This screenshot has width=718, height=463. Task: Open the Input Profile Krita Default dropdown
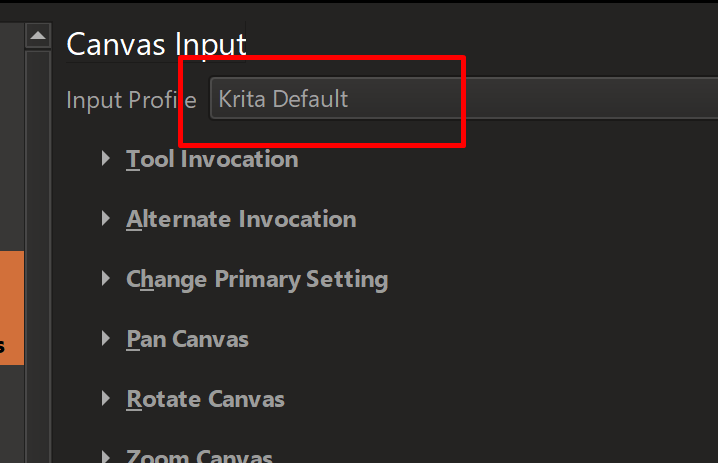[x=460, y=99]
